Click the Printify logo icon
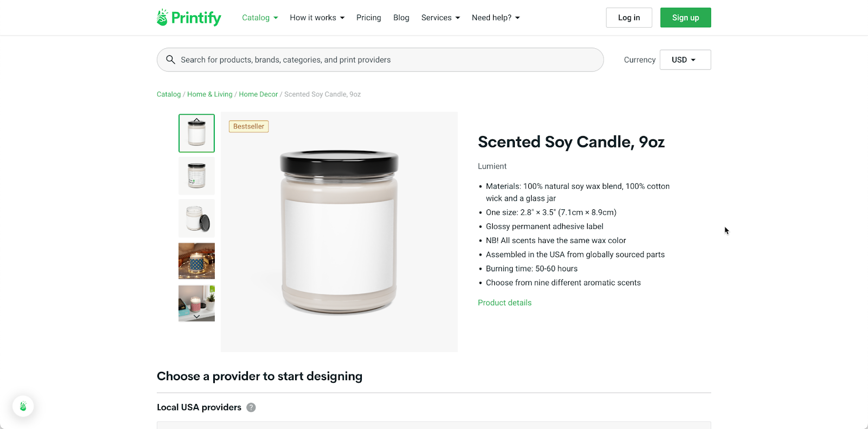 click(x=162, y=17)
